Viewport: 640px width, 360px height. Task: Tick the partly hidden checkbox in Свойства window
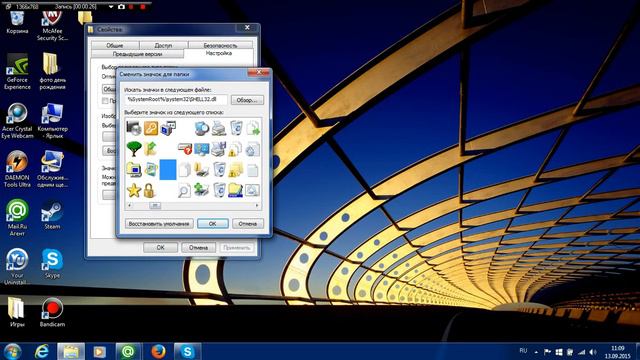(105, 100)
